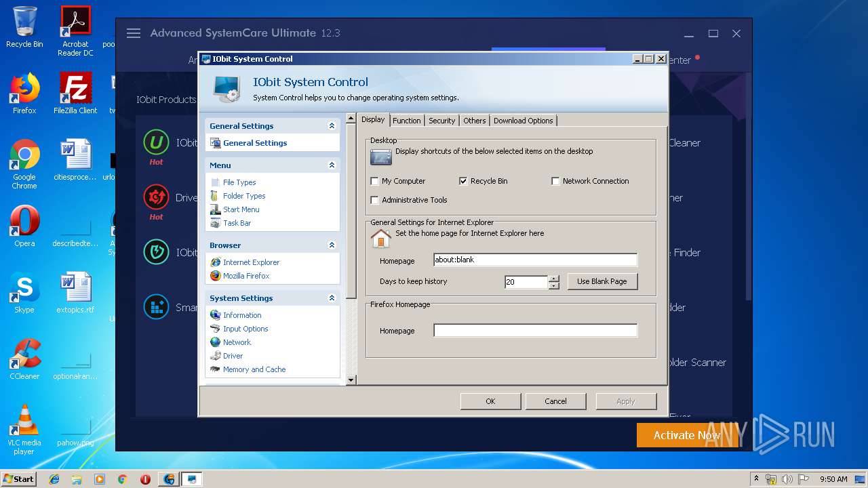
Task: Switch to the Security tab
Action: coord(441,121)
